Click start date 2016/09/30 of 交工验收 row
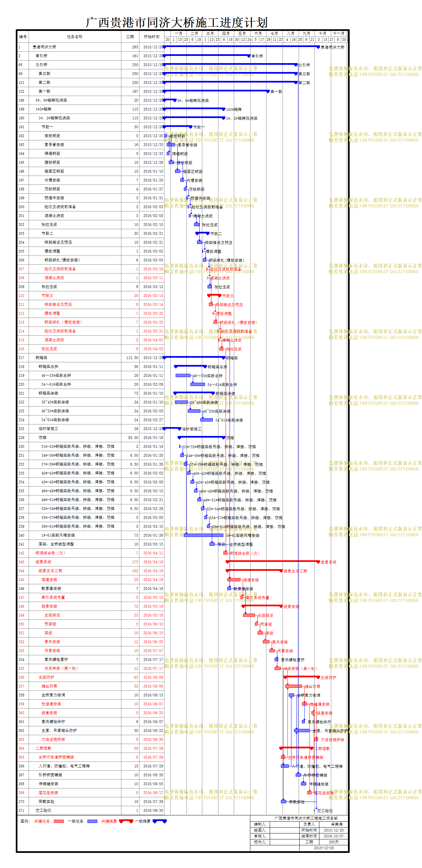Screen dimensions: 422x868 pos(153,810)
